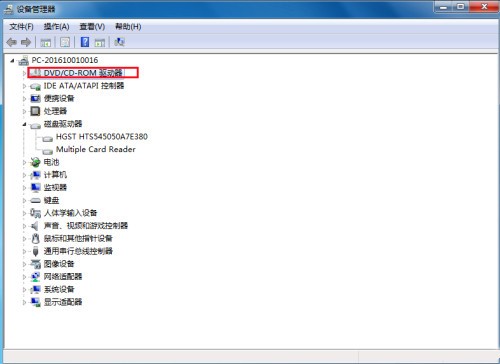
Task: Minimize the 设备管理器 window
Action: [444, 7]
